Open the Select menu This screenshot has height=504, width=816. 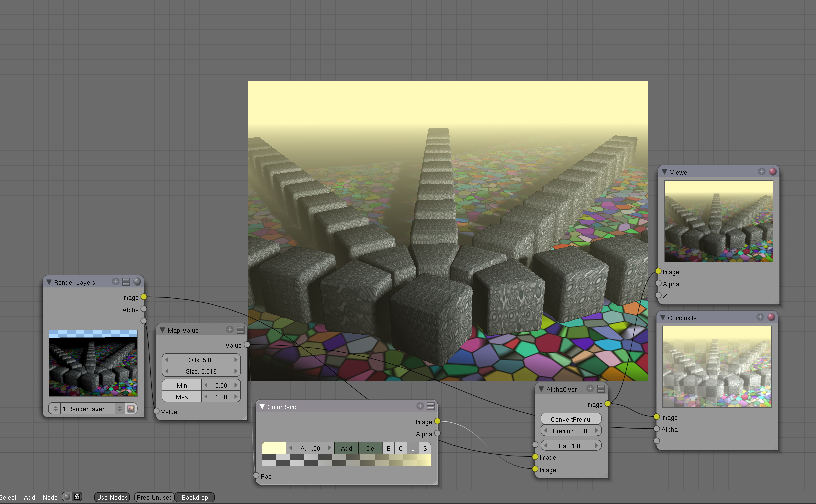tap(8, 497)
